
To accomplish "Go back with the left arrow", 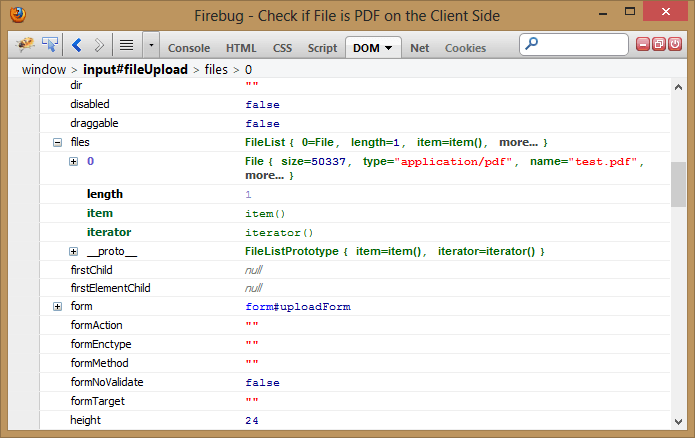I will 77,46.
